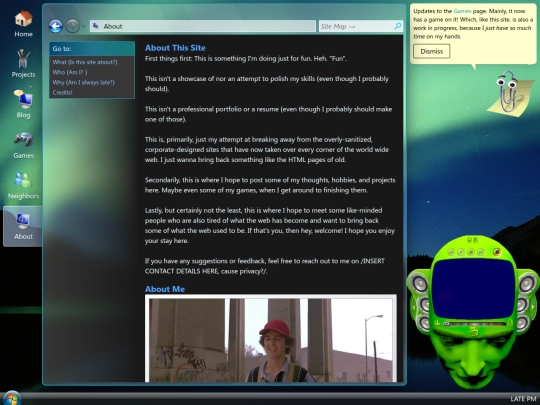
Task: Open the media player equalizer icon
Action: (x=437, y=323)
